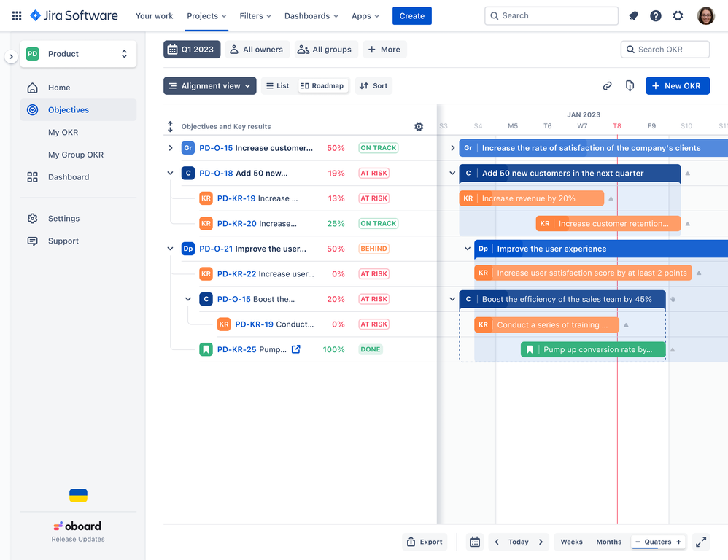Switch timeline scale to Weeks
Screen dimensions: 728x560
tap(571, 542)
